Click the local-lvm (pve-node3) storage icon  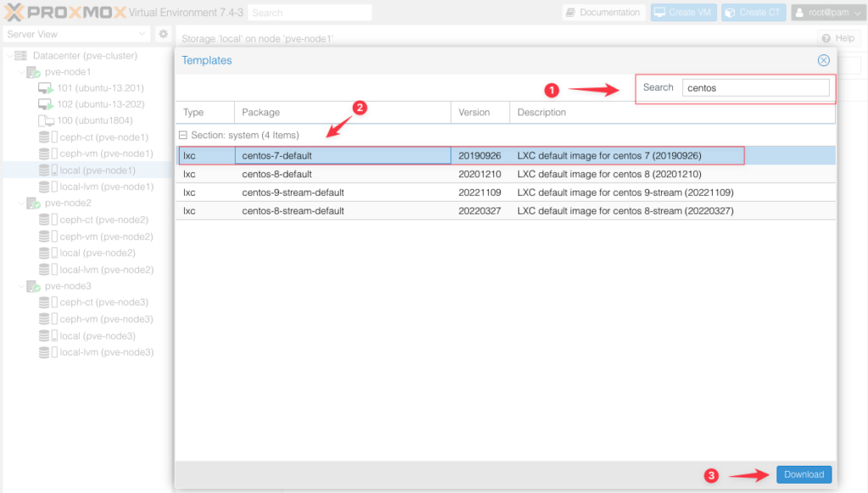coord(47,352)
